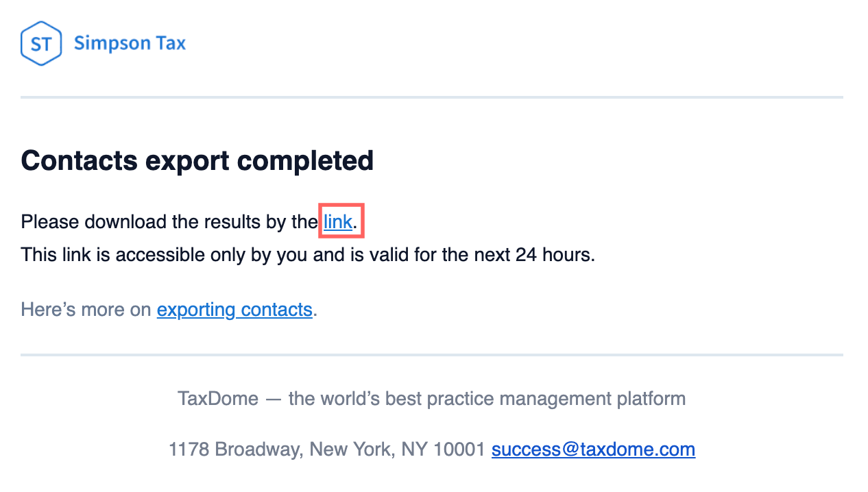Viewport: 868px width, 492px height.
Task: Click the divider line below the logo
Action: pos(432,97)
